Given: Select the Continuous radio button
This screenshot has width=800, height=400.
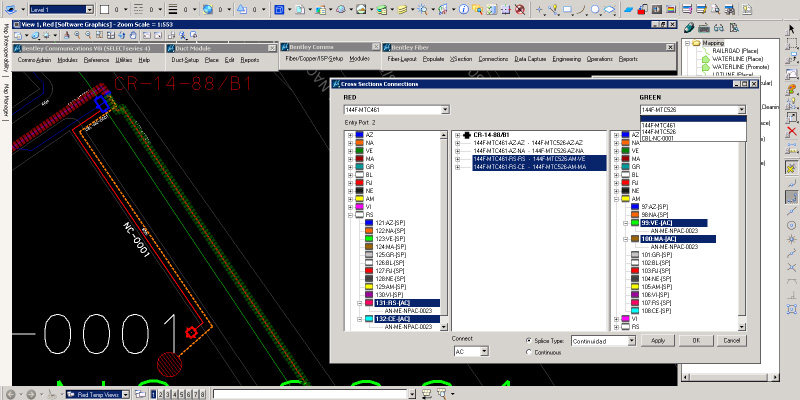Looking at the screenshot, I should point(529,352).
